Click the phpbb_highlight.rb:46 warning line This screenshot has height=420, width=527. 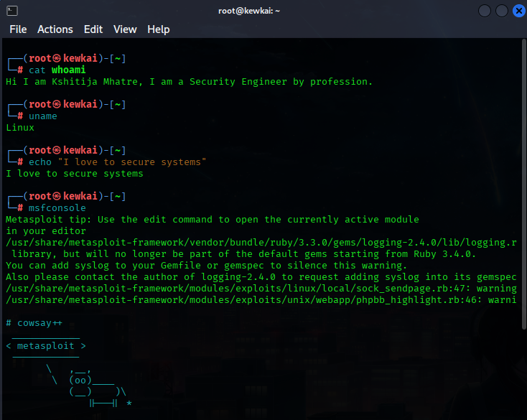coord(261,299)
